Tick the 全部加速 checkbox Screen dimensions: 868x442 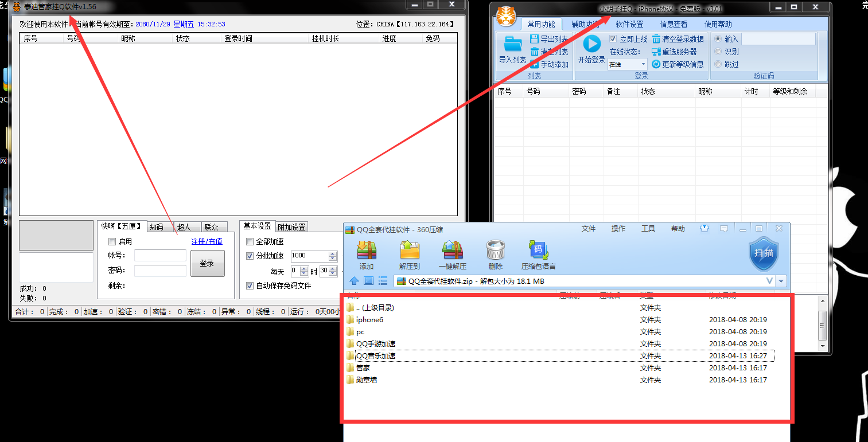pos(250,242)
